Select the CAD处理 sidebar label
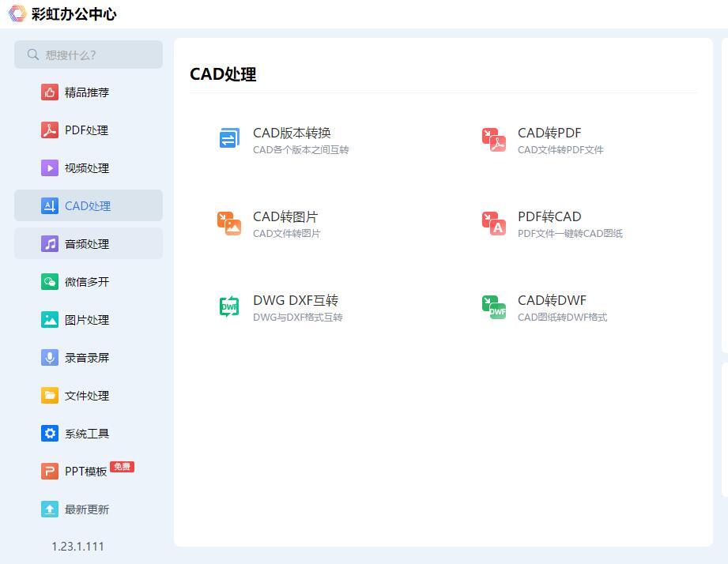This screenshot has width=728, height=564. coord(88,206)
